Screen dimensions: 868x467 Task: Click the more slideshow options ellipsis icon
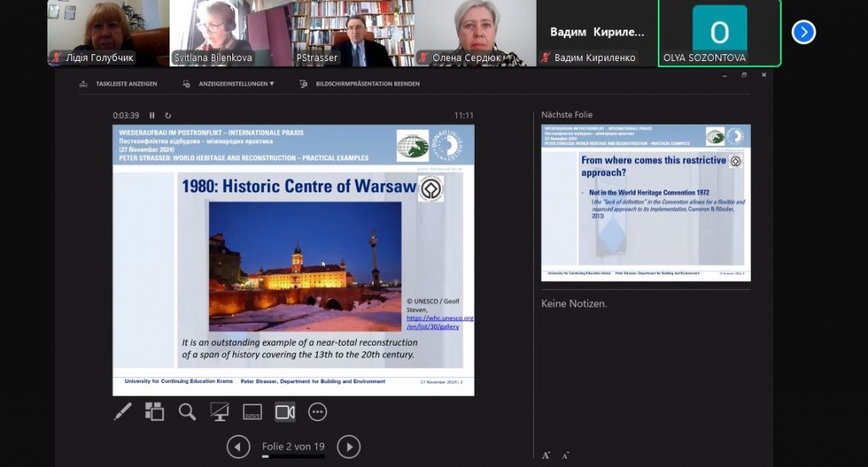pos(318,412)
